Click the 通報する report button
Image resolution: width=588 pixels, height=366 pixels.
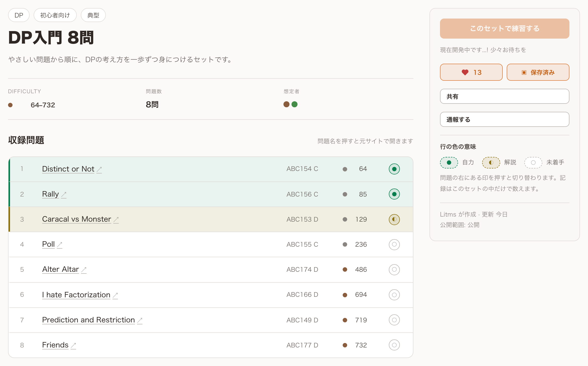click(504, 119)
